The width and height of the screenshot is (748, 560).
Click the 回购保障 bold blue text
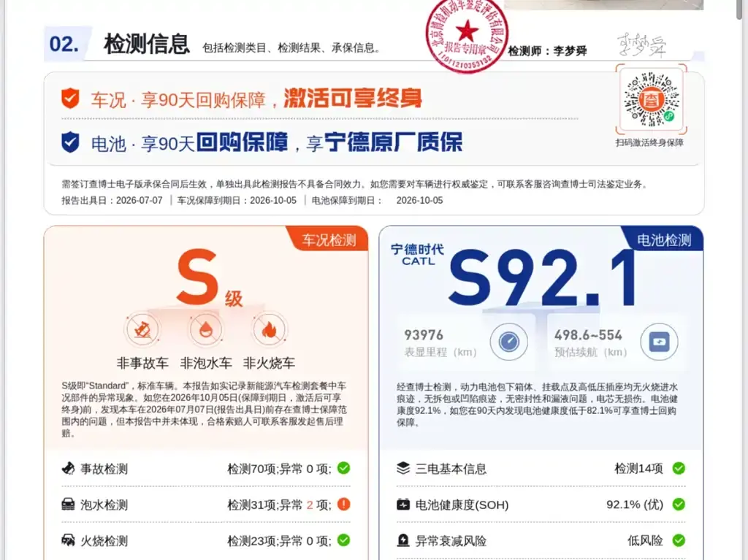[x=243, y=142]
